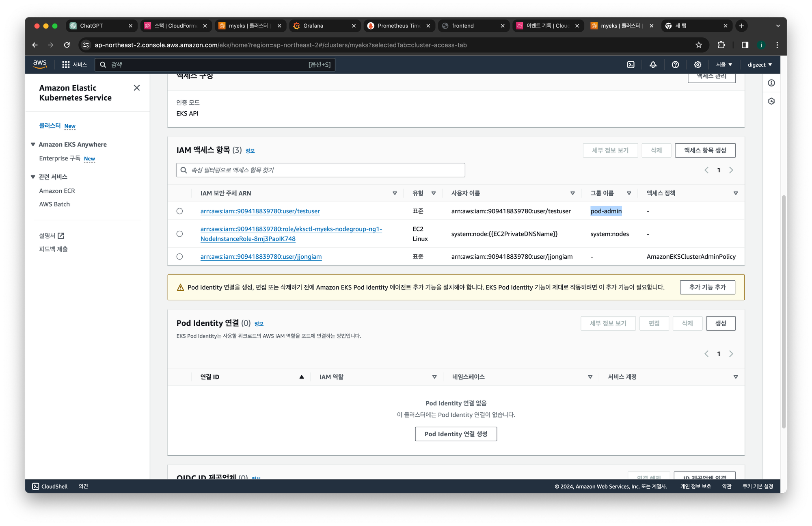The height and width of the screenshot is (526, 812).
Task: Select the jjongiam access entry radio button
Action: (179, 257)
